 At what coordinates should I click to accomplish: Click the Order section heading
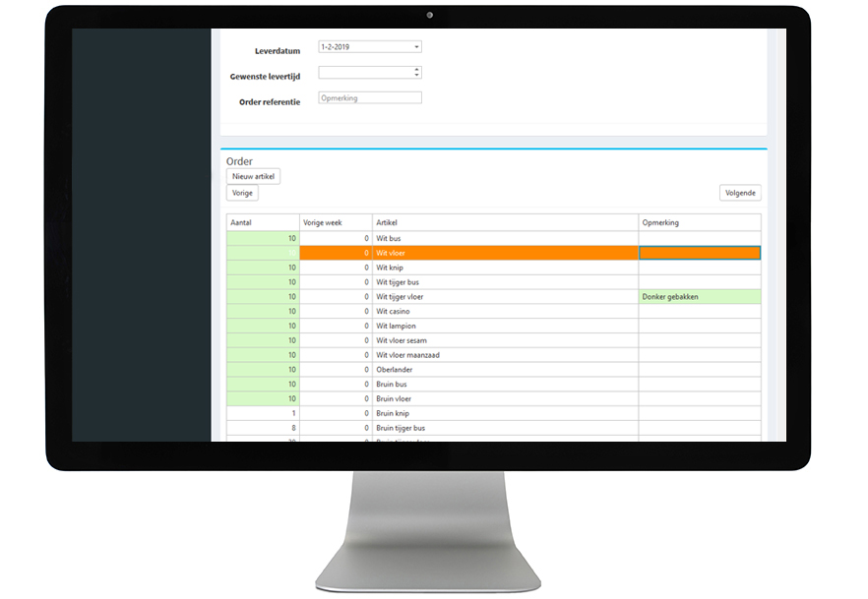(x=239, y=161)
